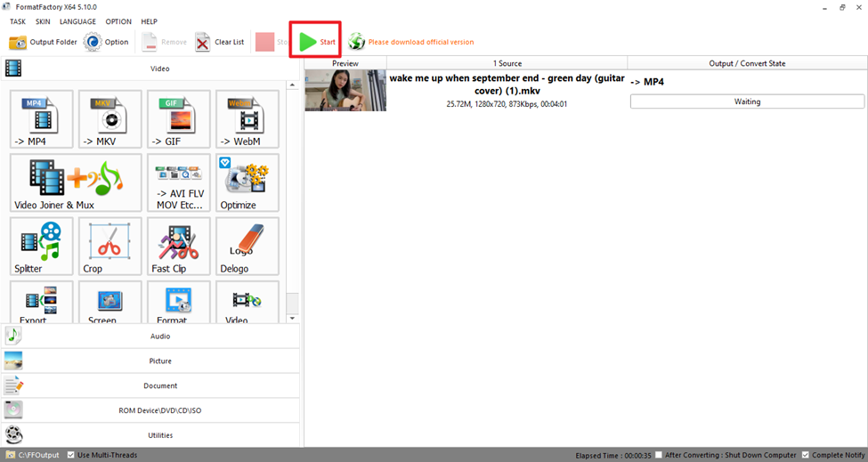The width and height of the screenshot is (868, 462).
Task: Choose the -> MP4 conversion icon
Action: click(42, 119)
